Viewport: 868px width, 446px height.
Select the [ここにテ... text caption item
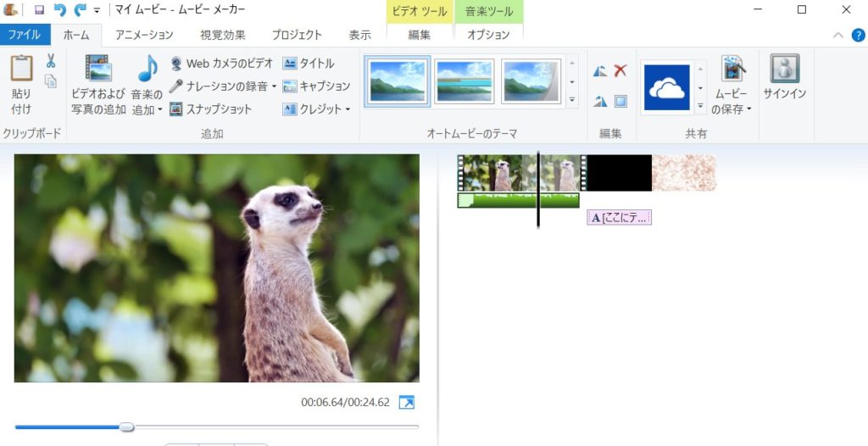point(619,218)
